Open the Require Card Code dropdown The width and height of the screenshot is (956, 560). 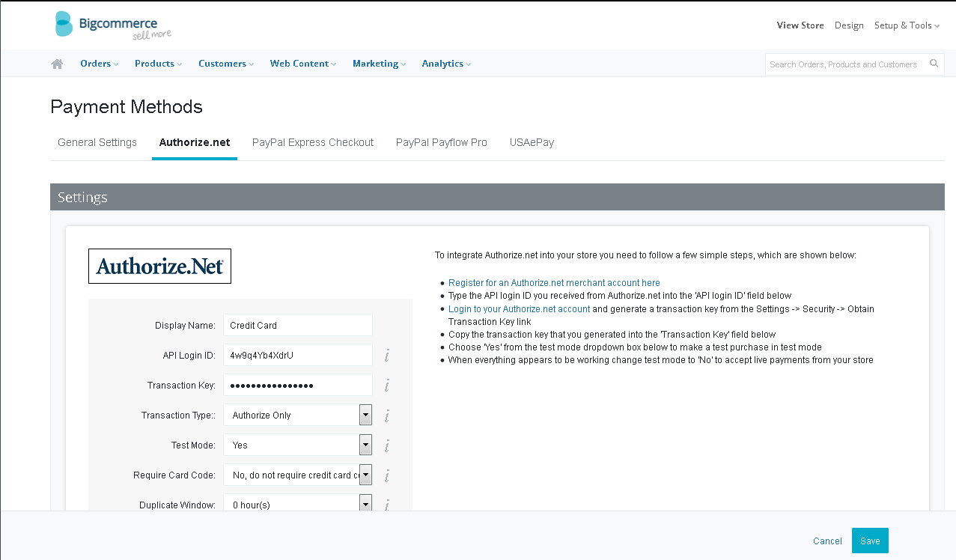(x=298, y=475)
